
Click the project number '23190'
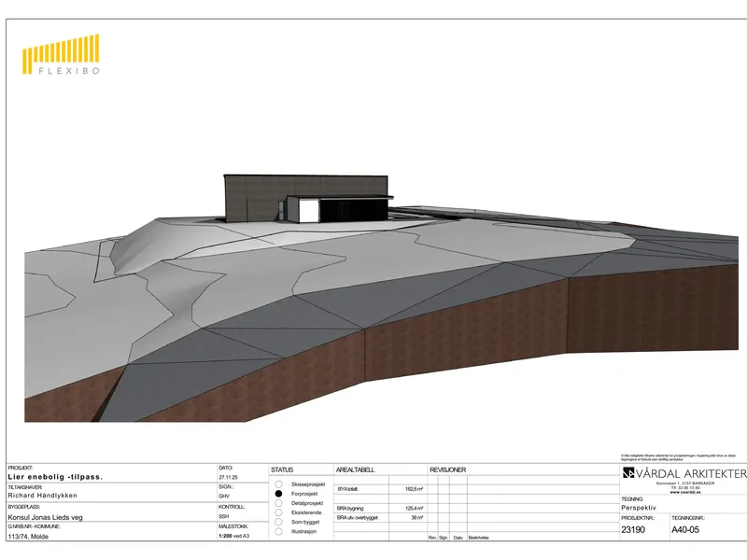[x=633, y=529]
